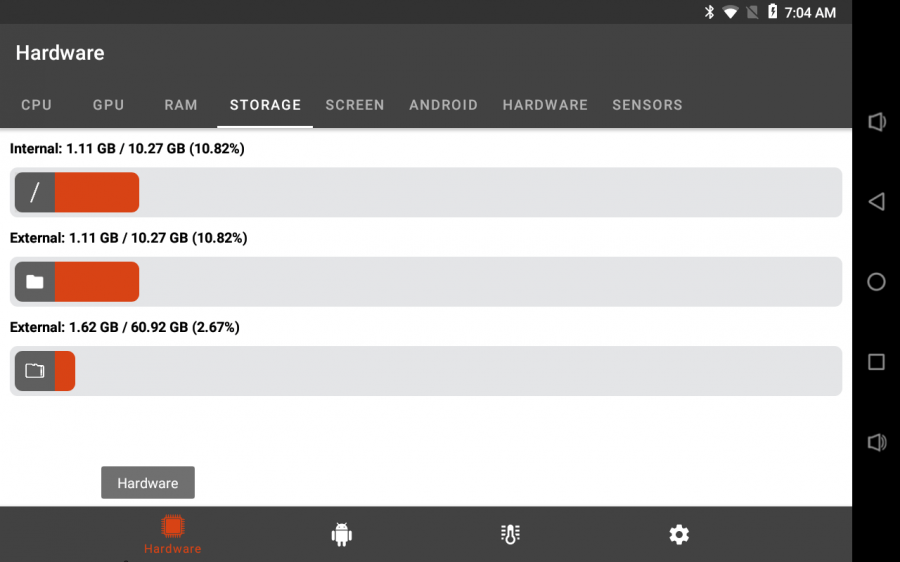The width and height of the screenshot is (900, 562).
Task: Click the External: 1.62 GB / 60.92 GB label
Action: [125, 327]
